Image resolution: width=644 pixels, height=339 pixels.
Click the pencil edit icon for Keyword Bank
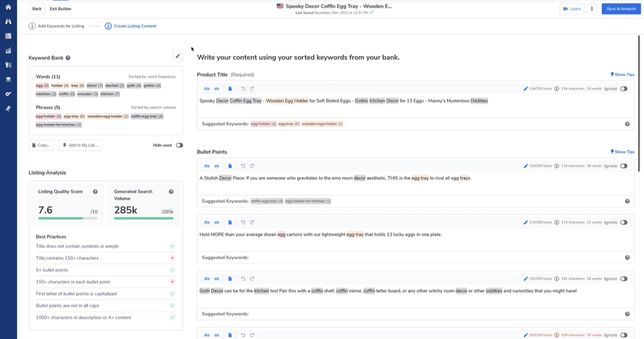pos(178,56)
